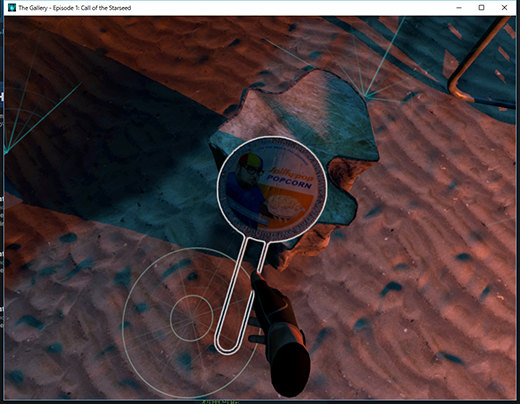Maximize The Gallery game window
The height and width of the screenshot is (404, 520).
481,8
